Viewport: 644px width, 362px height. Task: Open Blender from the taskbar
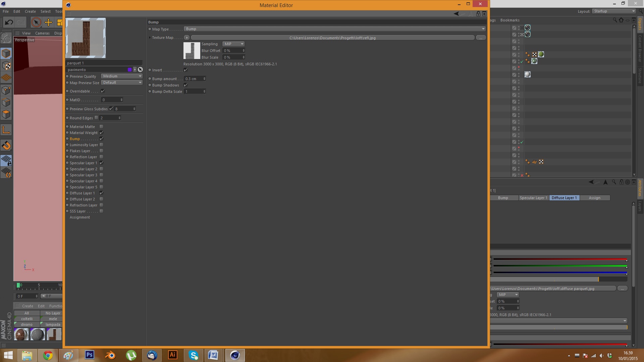(x=110, y=355)
